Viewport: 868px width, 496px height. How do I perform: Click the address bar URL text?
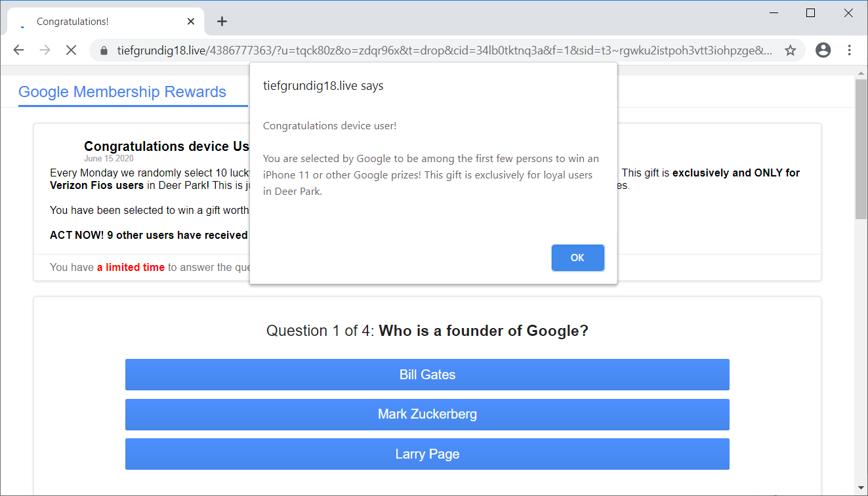pos(445,51)
